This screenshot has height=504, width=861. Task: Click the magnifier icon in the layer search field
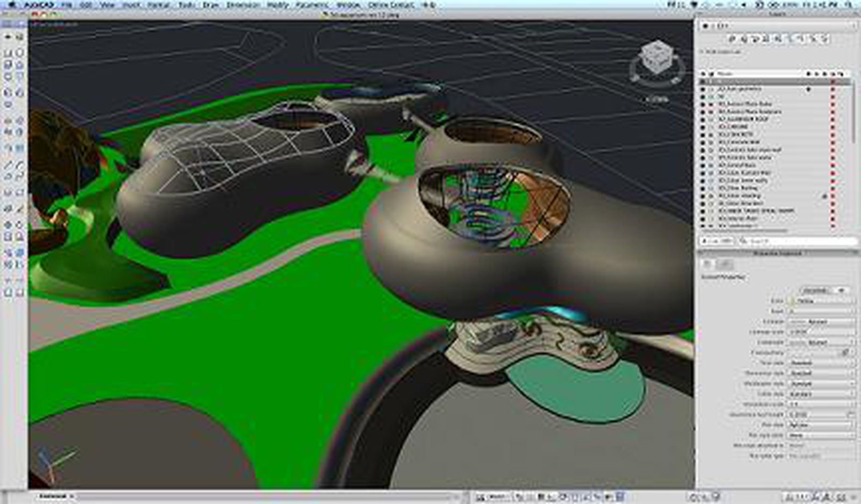742,240
